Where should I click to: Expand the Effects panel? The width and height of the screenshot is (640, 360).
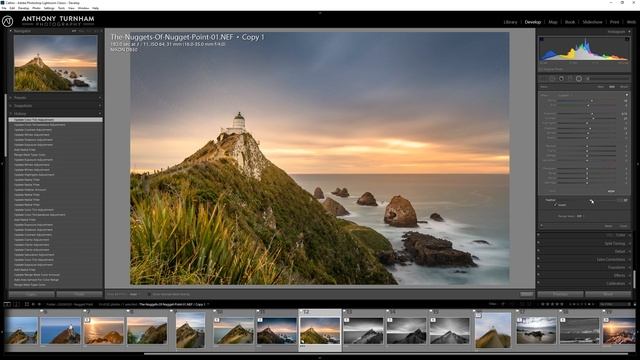click(x=629, y=276)
